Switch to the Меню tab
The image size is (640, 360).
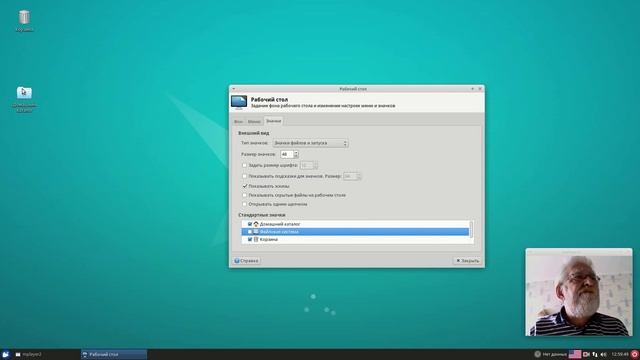pos(254,122)
